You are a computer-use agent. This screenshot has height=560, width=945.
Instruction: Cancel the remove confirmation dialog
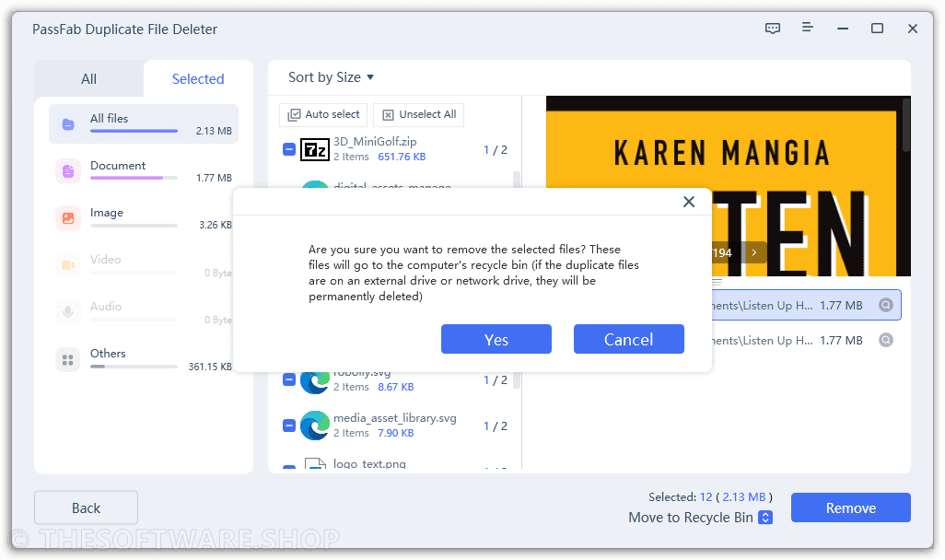pyautogui.click(x=628, y=339)
